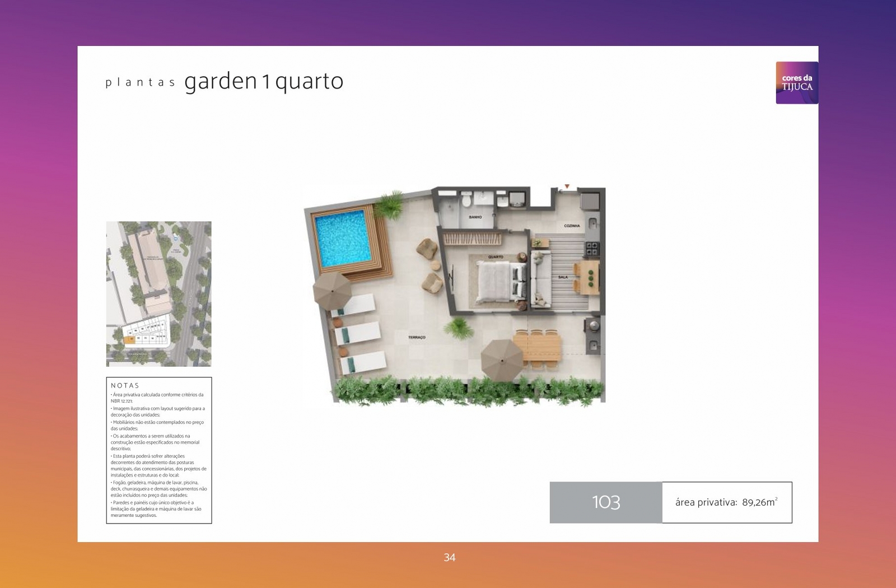Image resolution: width=896 pixels, height=588 pixels.
Task: Select the Notas text box
Action: click(x=159, y=450)
